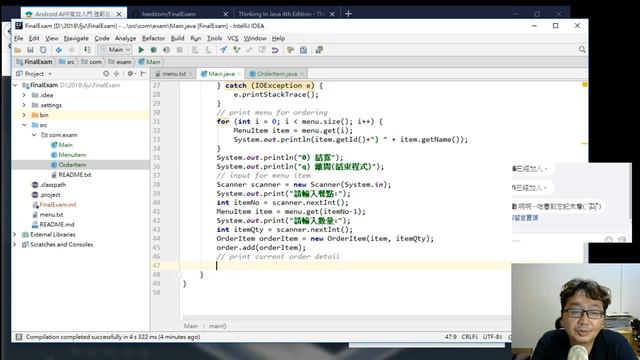Open the File menu
Screen dimensions: 640x360
click(x=19, y=38)
